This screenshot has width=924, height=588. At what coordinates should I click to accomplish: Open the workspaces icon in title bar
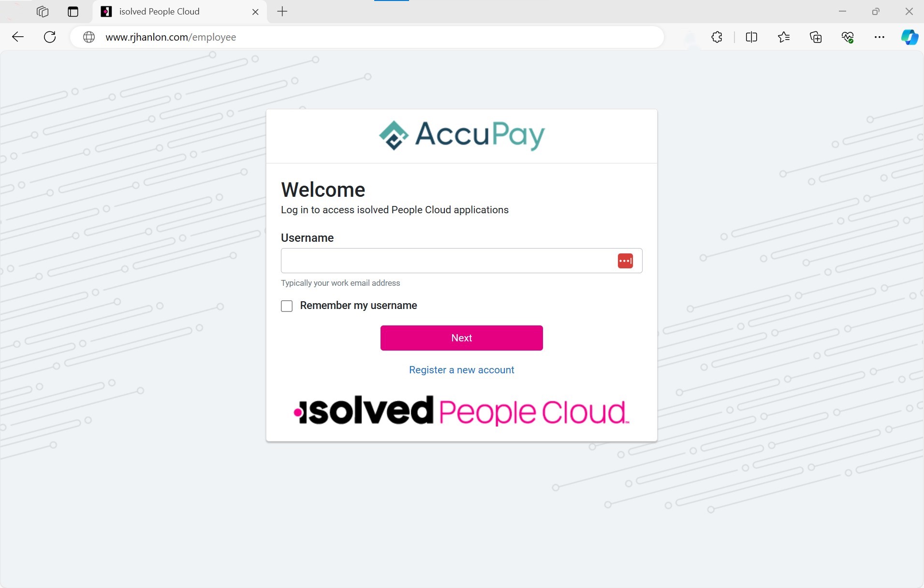pyautogui.click(x=43, y=12)
